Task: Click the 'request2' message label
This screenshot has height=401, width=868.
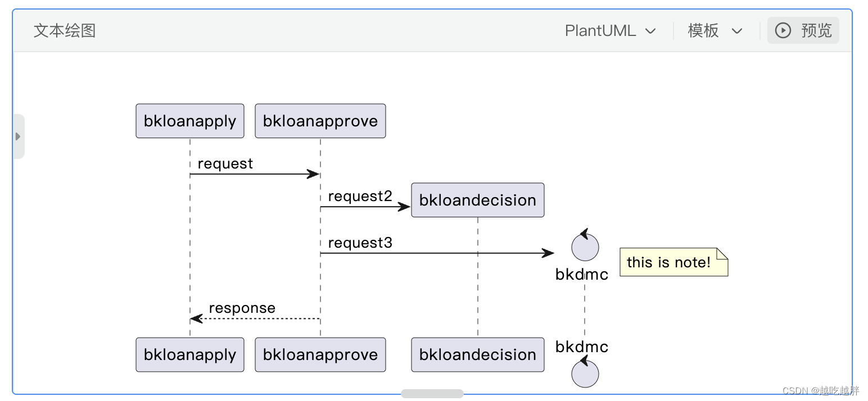Action: click(x=360, y=197)
